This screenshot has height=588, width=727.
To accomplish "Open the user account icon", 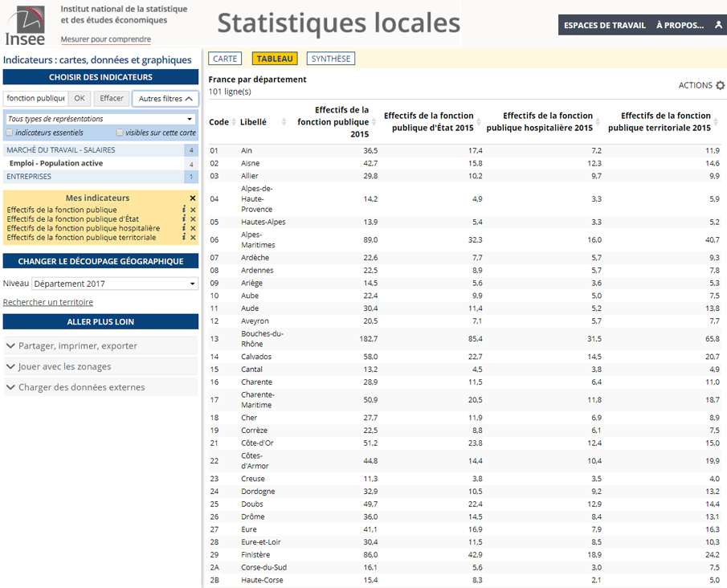I will [x=718, y=25].
